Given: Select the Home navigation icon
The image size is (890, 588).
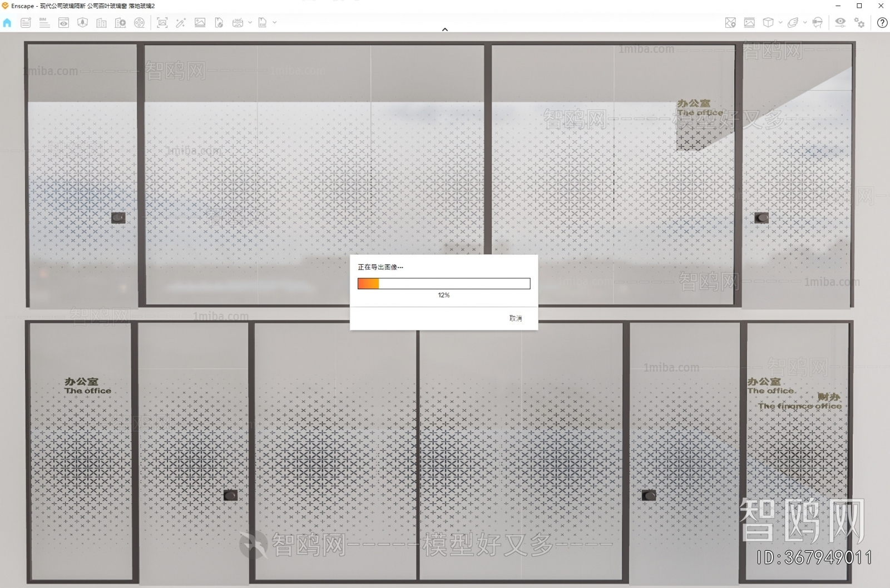Looking at the screenshot, I should (7, 23).
